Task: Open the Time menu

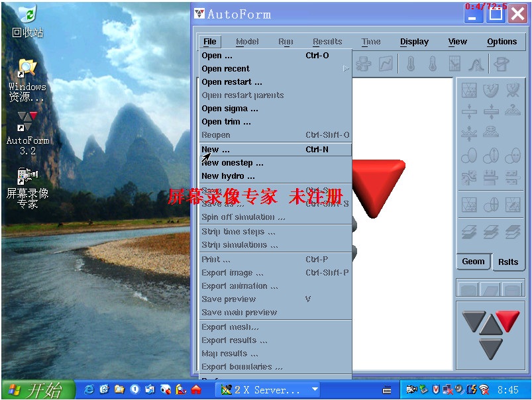Action: coord(371,42)
